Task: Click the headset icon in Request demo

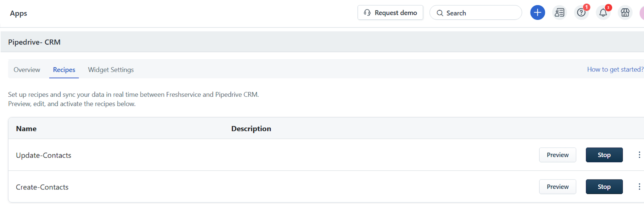Action: (367, 13)
